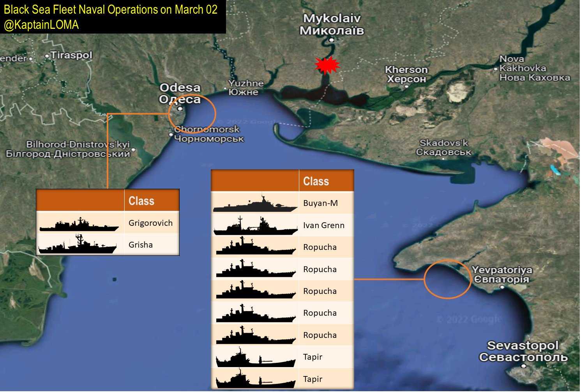Image resolution: width=581 pixels, height=392 pixels.
Task: Click the 'Chornomorsk' map label
Action: coord(207,129)
